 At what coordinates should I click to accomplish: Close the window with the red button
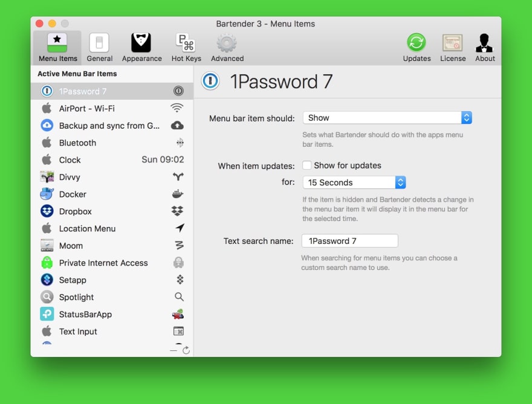[x=39, y=24]
